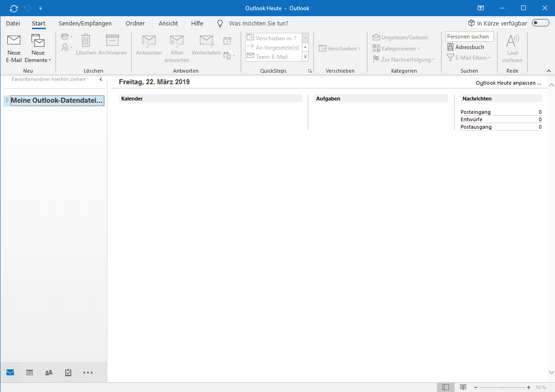This screenshot has width=555, height=392.
Task: Click the Neue E-Mail envelope icon
Action: (14, 41)
